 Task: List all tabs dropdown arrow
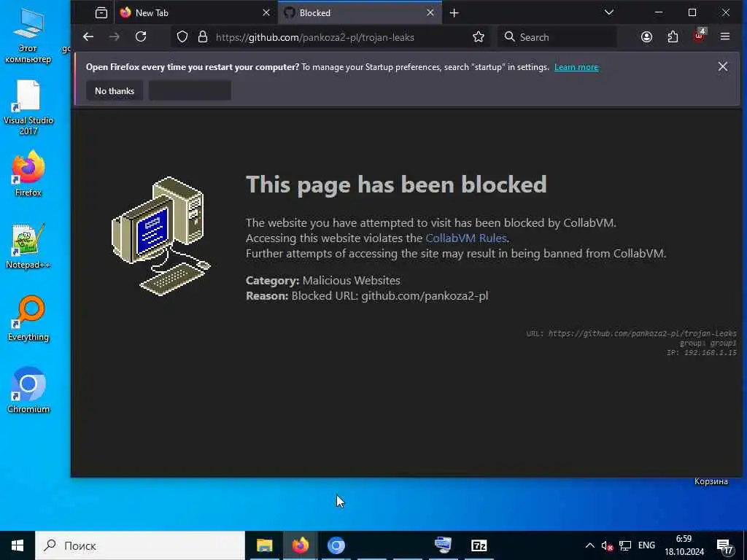point(609,12)
